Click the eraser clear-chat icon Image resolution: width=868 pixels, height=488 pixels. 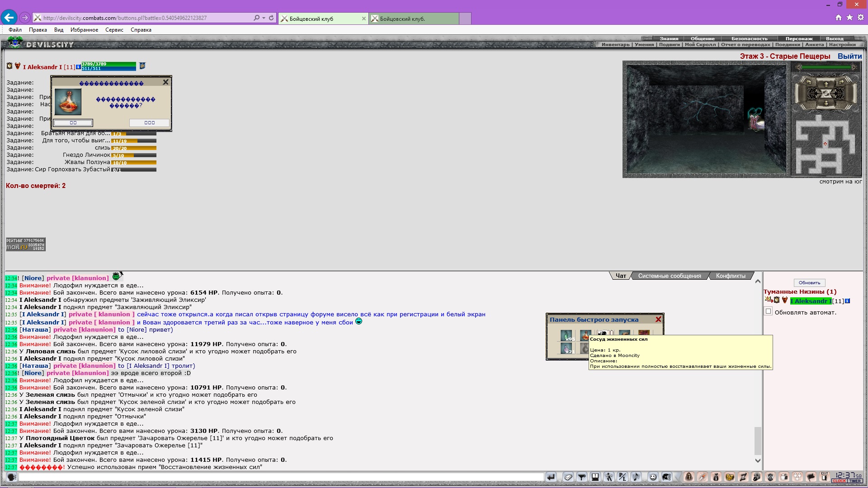(x=568, y=477)
